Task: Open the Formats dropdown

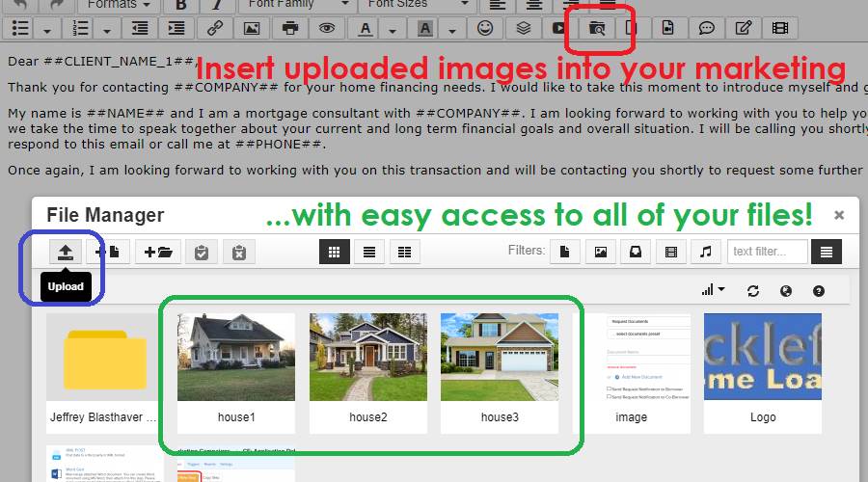Action: pyautogui.click(x=119, y=5)
